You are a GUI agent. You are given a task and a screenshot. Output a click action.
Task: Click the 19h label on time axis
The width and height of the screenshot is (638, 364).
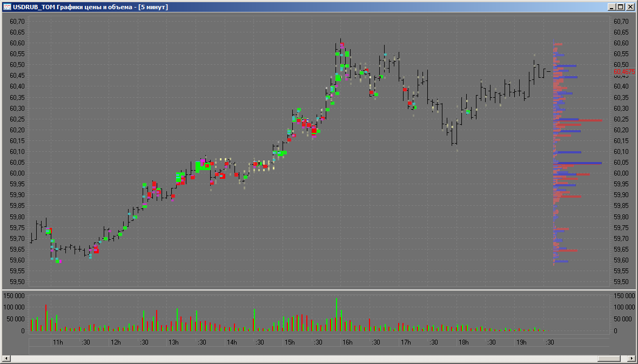point(521,342)
